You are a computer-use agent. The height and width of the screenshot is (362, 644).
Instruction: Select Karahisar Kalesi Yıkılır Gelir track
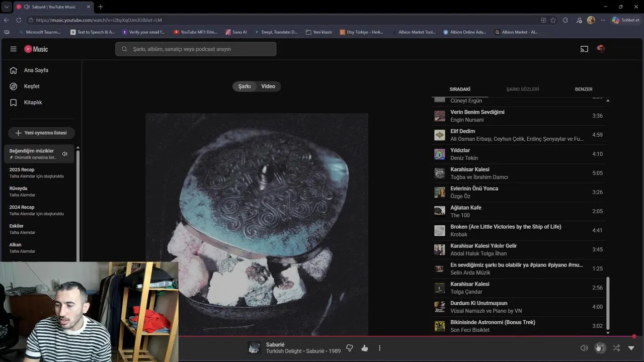point(518,249)
